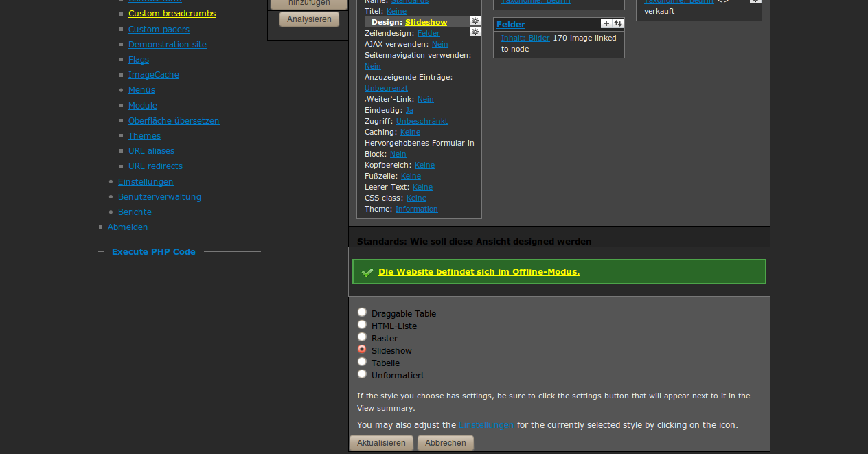
Task: Open settings gear for Design Slideshow
Action: tap(475, 21)
